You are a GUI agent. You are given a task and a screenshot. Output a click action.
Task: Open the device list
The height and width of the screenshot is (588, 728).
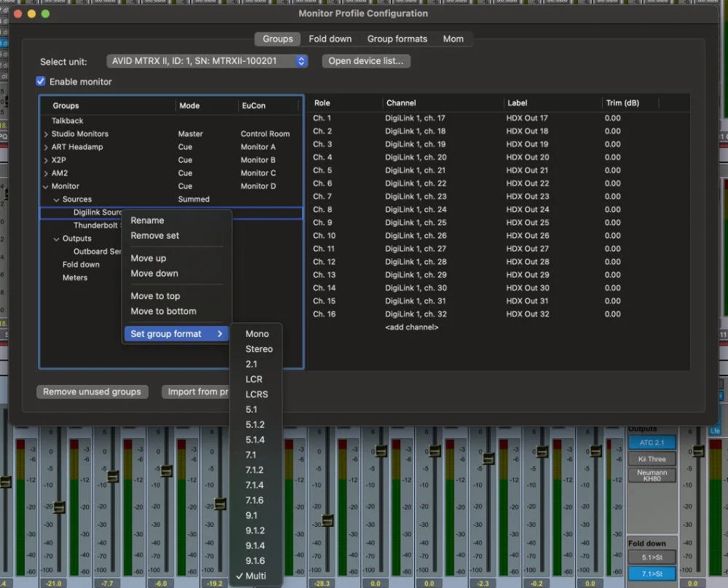[x=365, y=61]
